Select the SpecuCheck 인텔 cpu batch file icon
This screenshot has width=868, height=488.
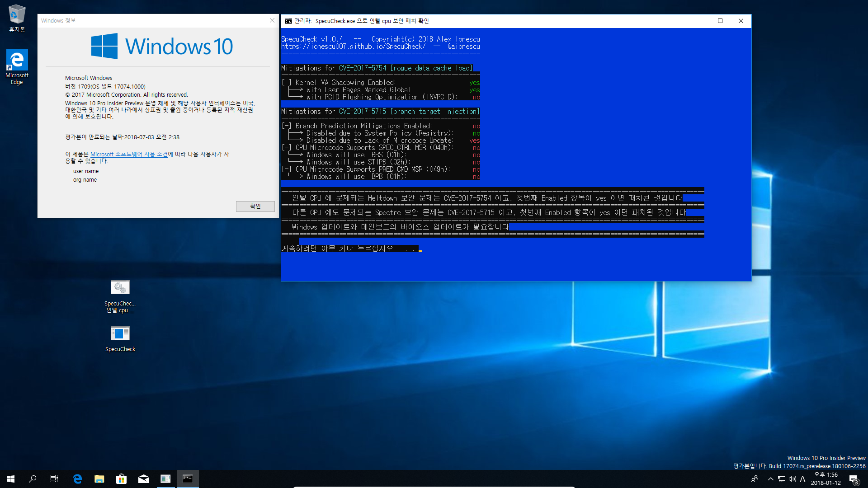[120, 296]
